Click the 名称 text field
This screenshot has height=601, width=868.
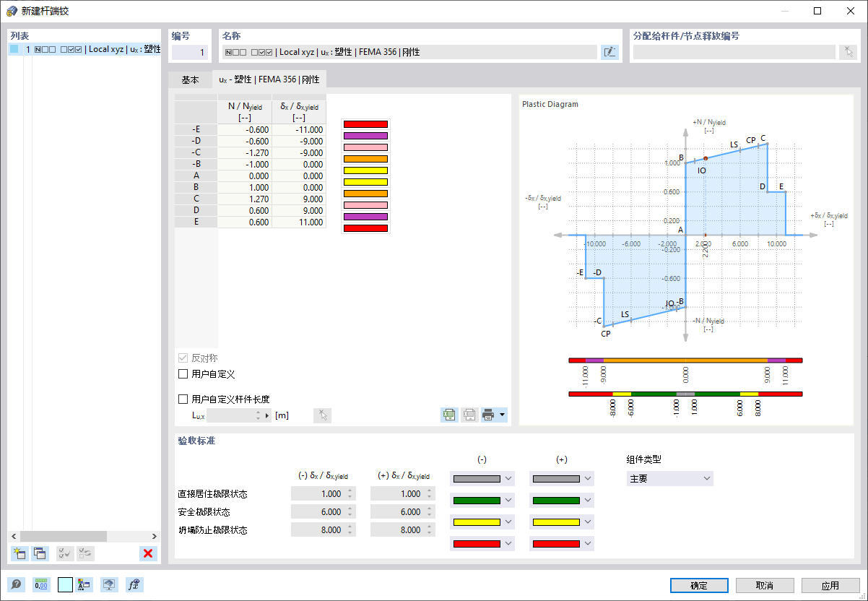coord(409,52)
